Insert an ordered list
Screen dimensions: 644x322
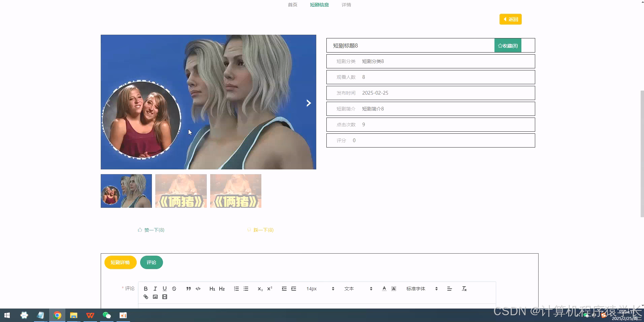236,289
